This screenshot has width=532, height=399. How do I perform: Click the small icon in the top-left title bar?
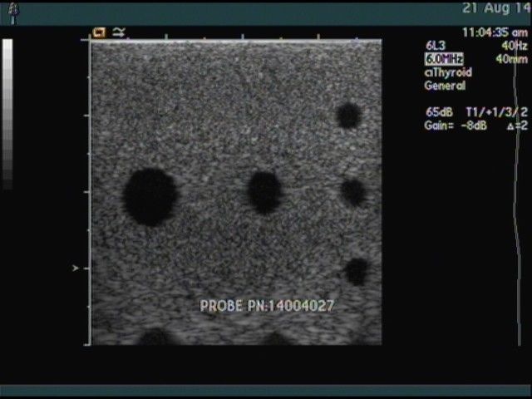[x=12, y=7]
